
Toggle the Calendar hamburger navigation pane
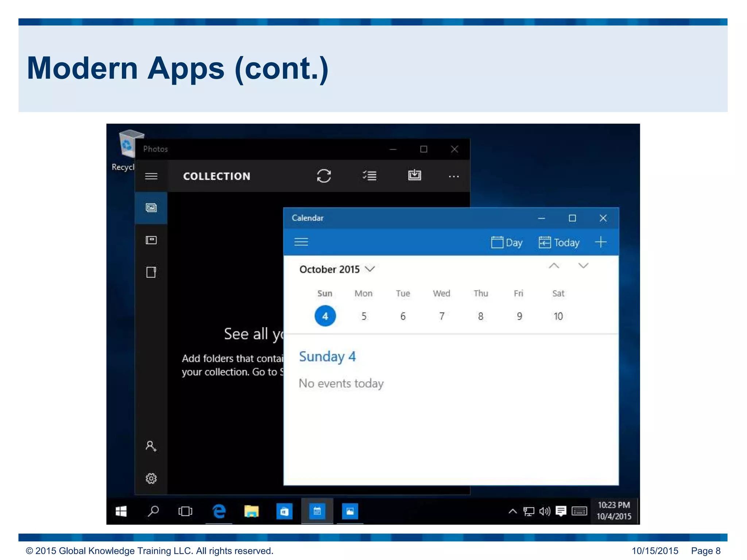tap(301, 242)
